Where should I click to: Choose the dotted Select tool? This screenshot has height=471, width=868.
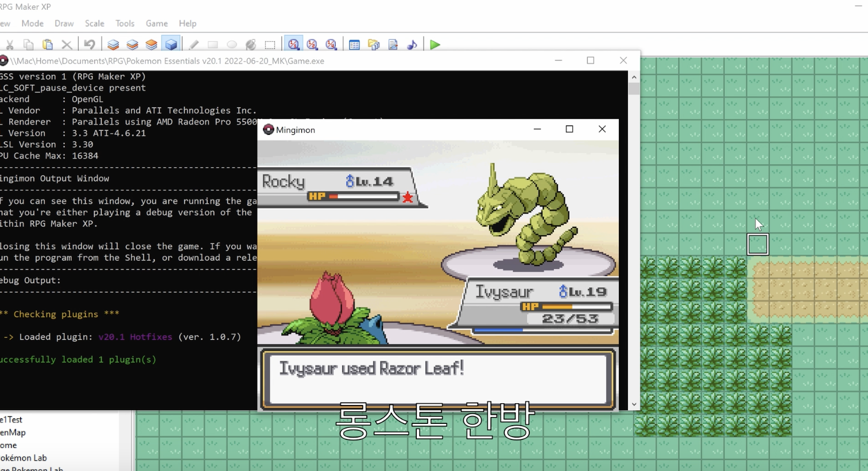click(x=270, y=45)
